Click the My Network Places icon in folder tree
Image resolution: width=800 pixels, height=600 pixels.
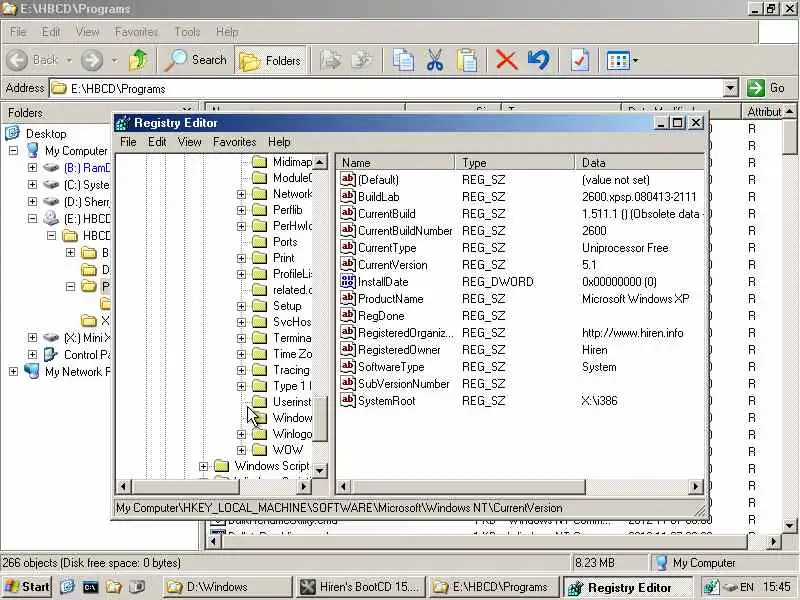click(32, 371)
